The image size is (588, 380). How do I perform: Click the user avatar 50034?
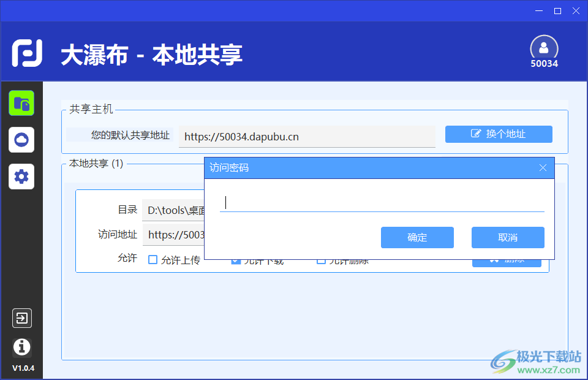click(x=544, y=48)
